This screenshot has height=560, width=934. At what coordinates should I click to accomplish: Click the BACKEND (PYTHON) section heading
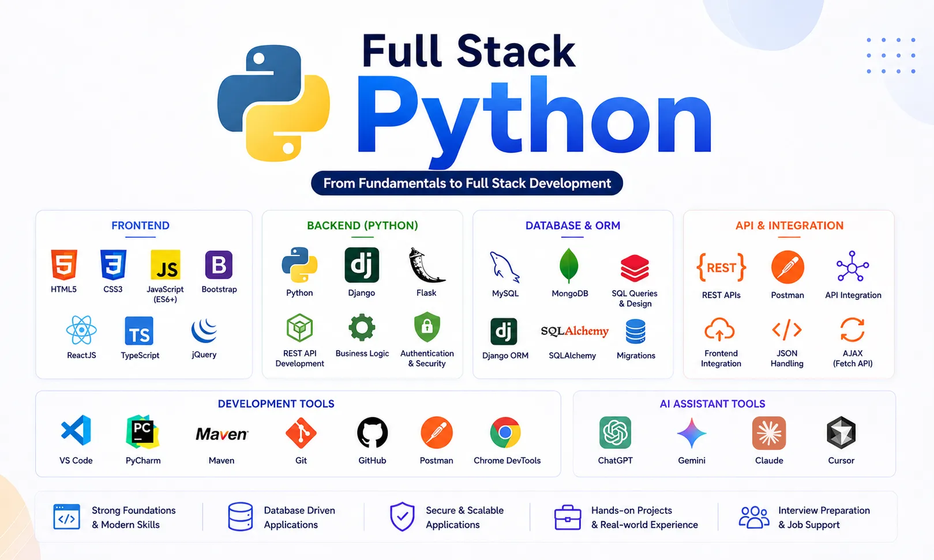(362, 225)
